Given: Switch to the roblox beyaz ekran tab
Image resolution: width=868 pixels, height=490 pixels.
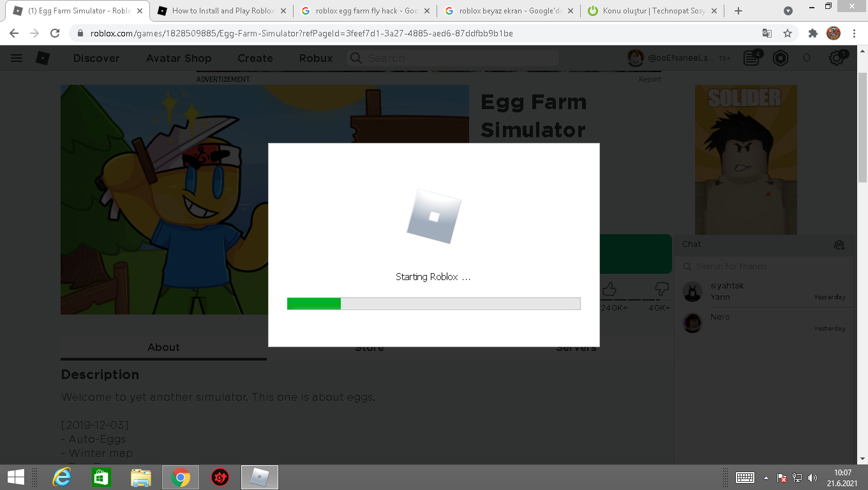Looking at the screenshot, I should coord(509,11).
